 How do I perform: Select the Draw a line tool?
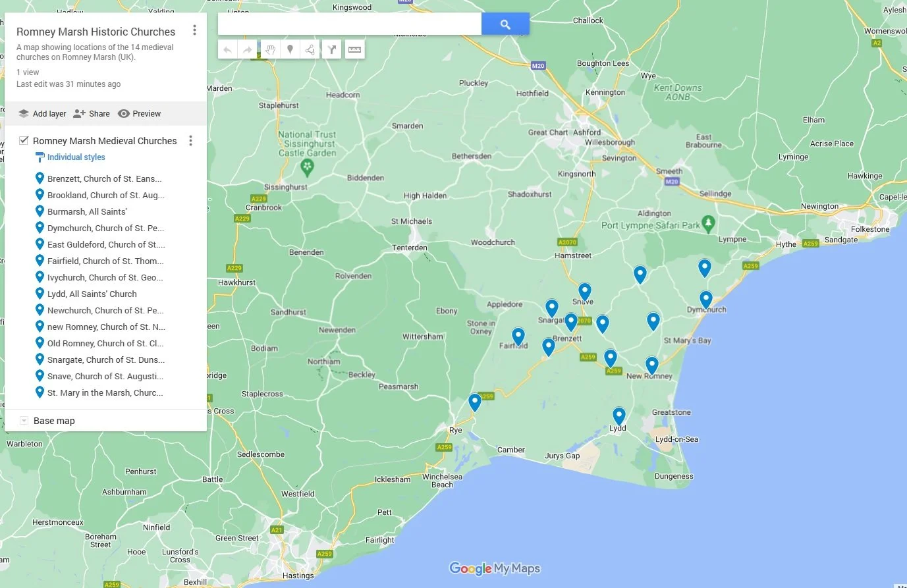click(310, 49)
